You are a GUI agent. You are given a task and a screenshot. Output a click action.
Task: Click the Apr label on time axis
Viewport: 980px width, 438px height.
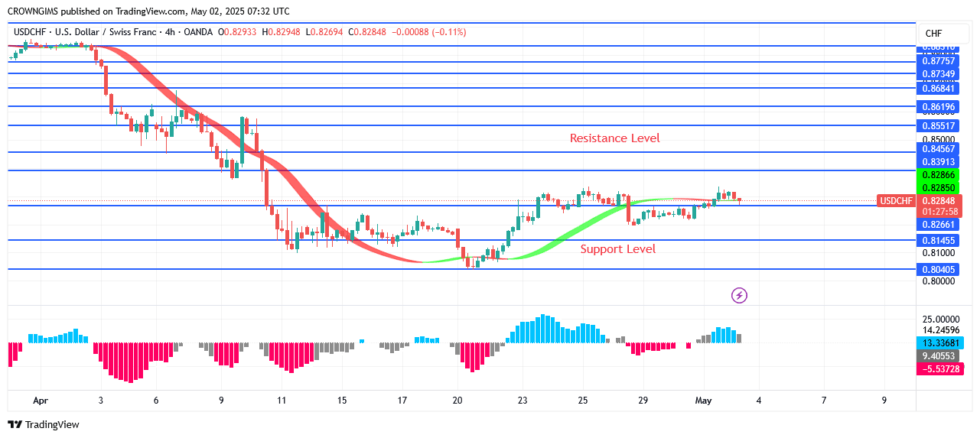[x=40, y=400]
